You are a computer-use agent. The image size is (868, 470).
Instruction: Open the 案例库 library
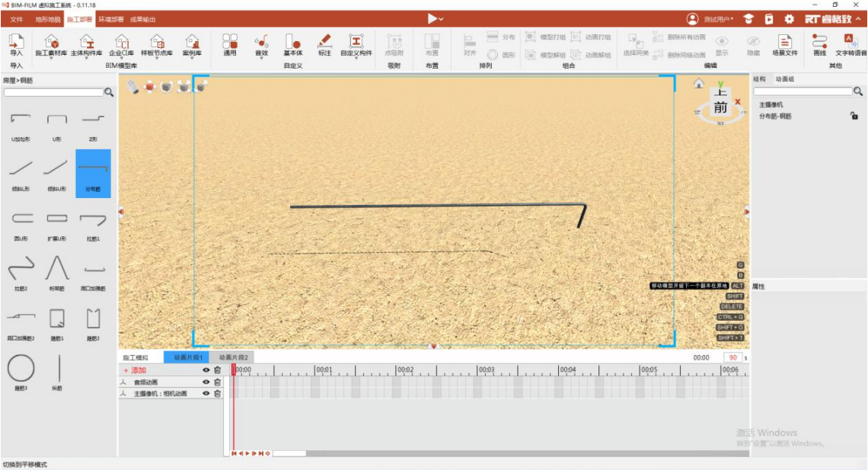[x=192, y=46]
